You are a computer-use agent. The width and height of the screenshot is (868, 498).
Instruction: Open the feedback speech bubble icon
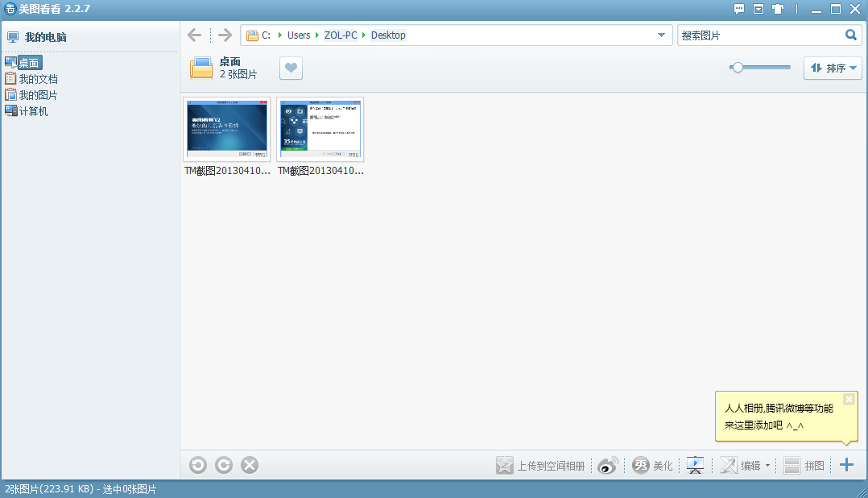click(x=739, y=9)
